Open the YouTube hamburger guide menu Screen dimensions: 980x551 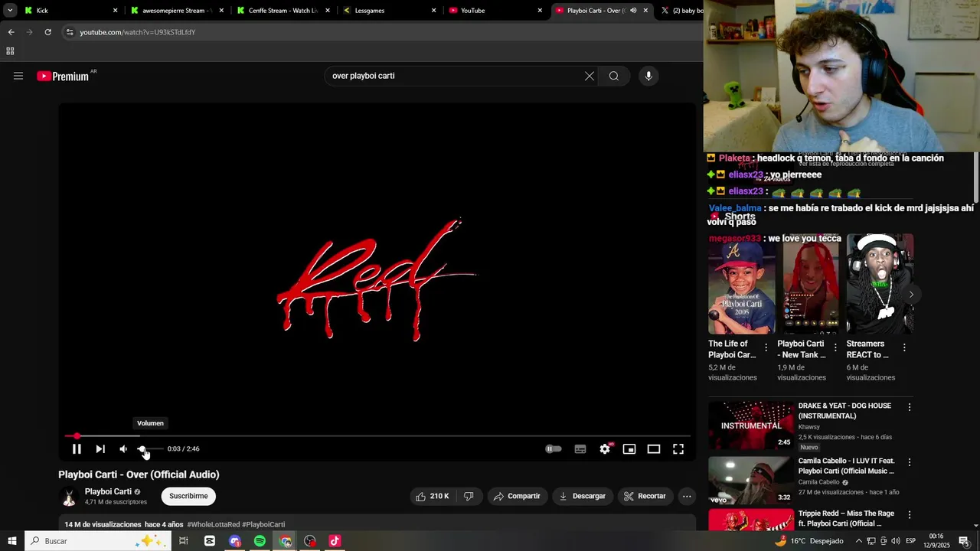pyautogui.click(x=18, y=76)
